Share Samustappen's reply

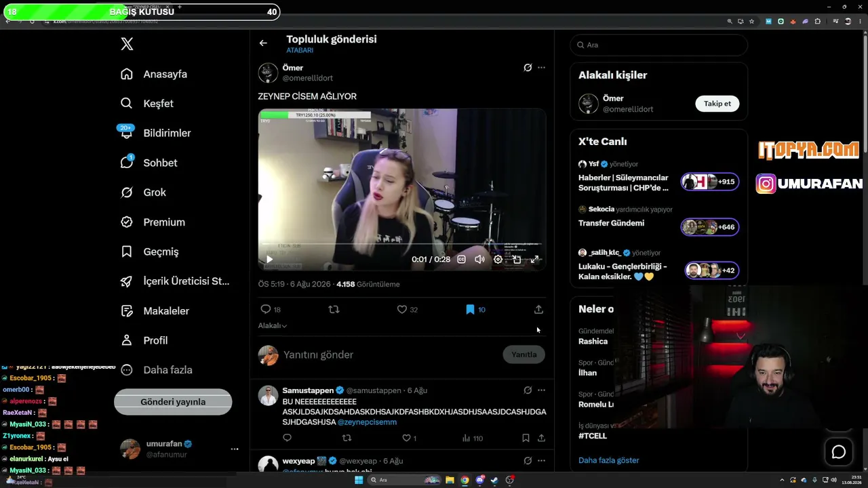pos(541,439)
